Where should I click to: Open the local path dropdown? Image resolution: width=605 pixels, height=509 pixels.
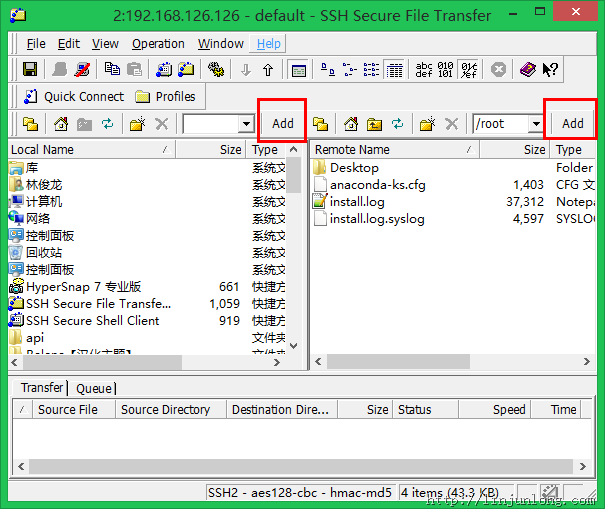pos(246,124)
